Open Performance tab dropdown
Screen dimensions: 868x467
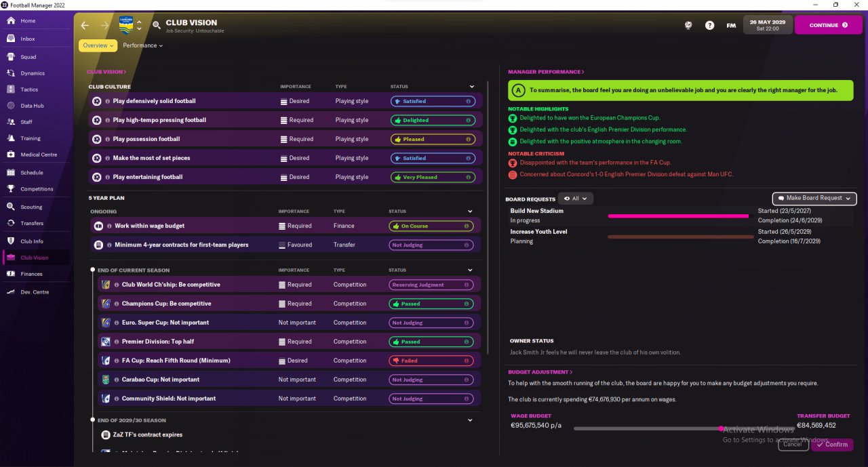tap(143, 45)
